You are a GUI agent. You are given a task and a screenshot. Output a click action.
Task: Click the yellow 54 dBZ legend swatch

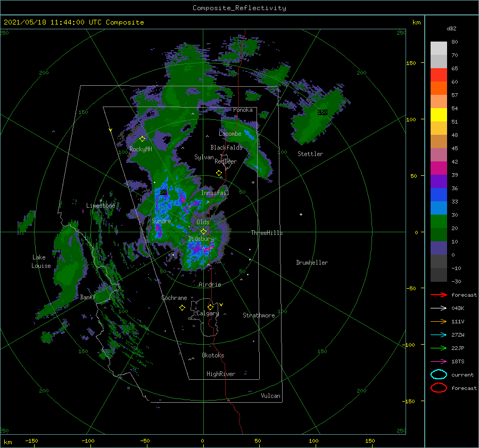click(x=439, y=115)
